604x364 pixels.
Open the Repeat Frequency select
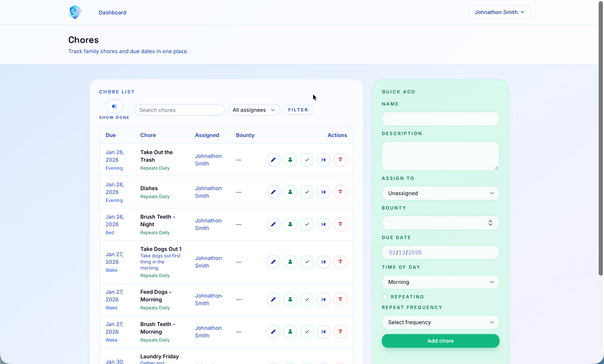440,322
